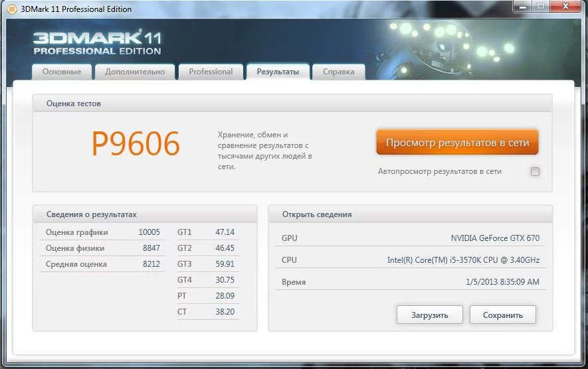Open the Professional tab
This screenshot has height=369, width=588.
coord(211,72)
